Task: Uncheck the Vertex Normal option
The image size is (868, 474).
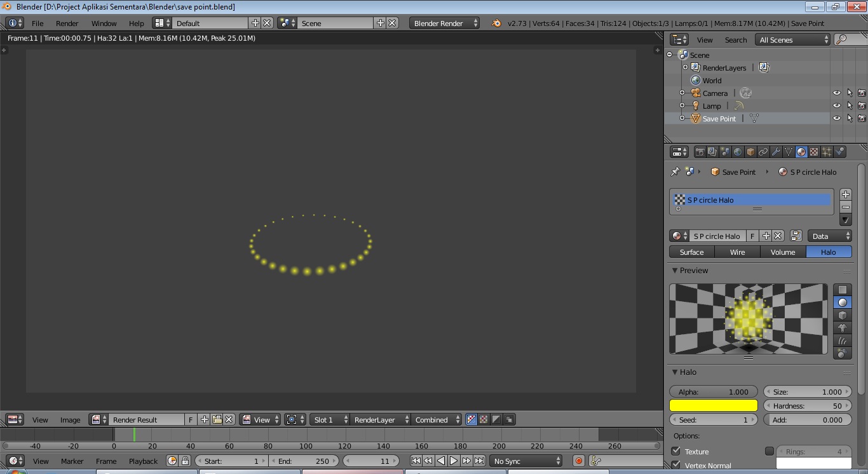Action: 676,465
